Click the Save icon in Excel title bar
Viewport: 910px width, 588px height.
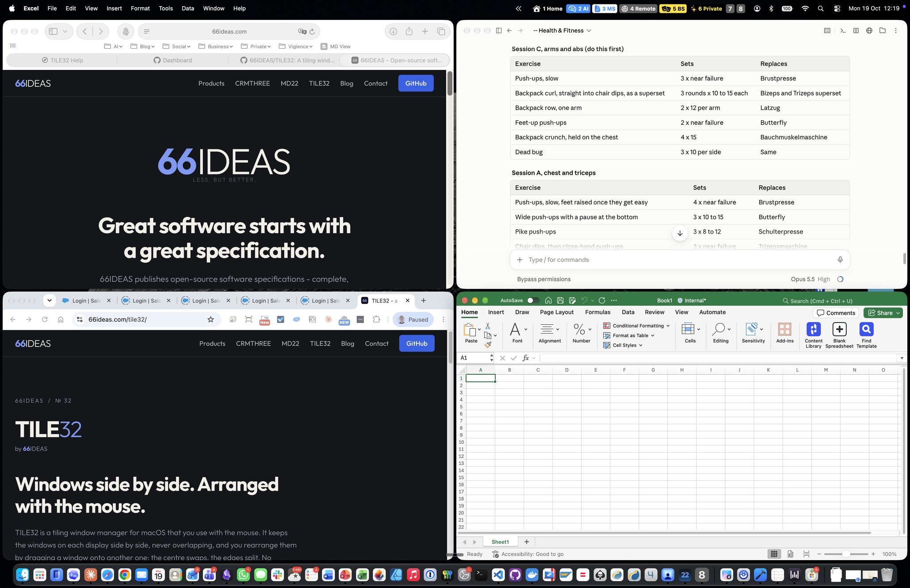[x=560, y=300]
